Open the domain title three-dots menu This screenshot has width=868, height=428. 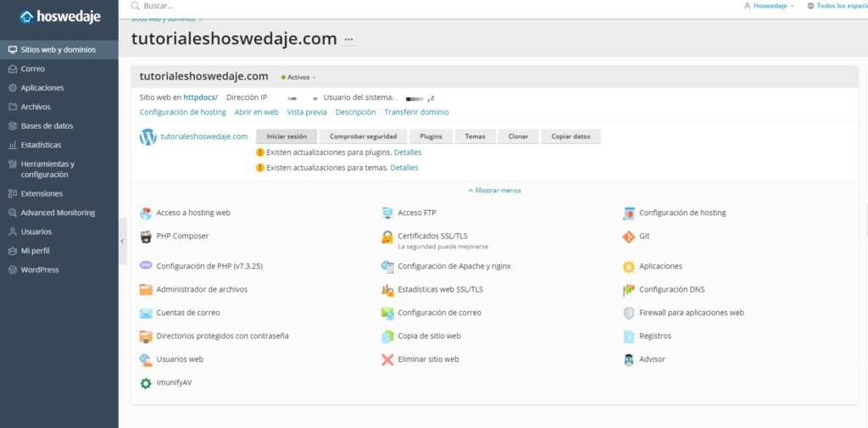[x=348, y=39]
